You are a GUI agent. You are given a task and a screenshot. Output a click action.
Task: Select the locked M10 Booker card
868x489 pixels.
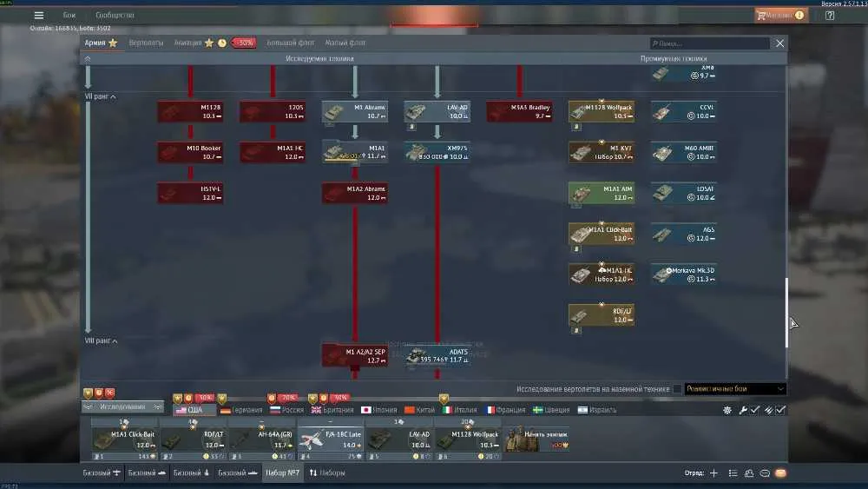tap(190, 152)
